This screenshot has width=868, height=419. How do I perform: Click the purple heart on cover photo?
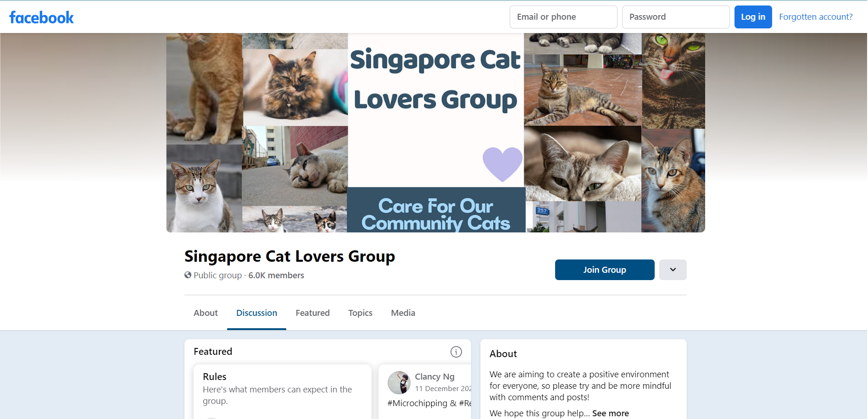(x=502, y=164)
